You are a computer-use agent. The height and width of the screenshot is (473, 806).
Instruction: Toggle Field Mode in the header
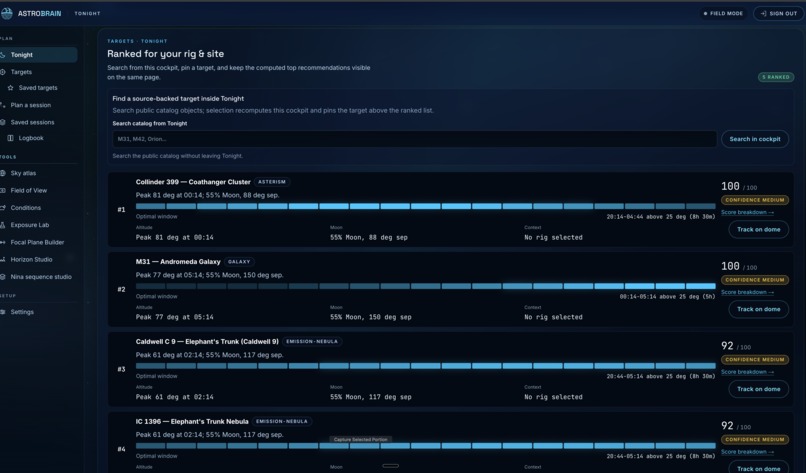[723, 13]
